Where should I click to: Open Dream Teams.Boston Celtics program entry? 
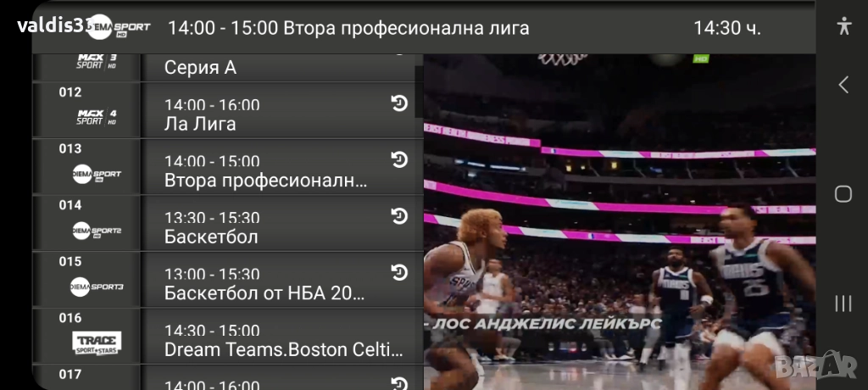(282, 336)
